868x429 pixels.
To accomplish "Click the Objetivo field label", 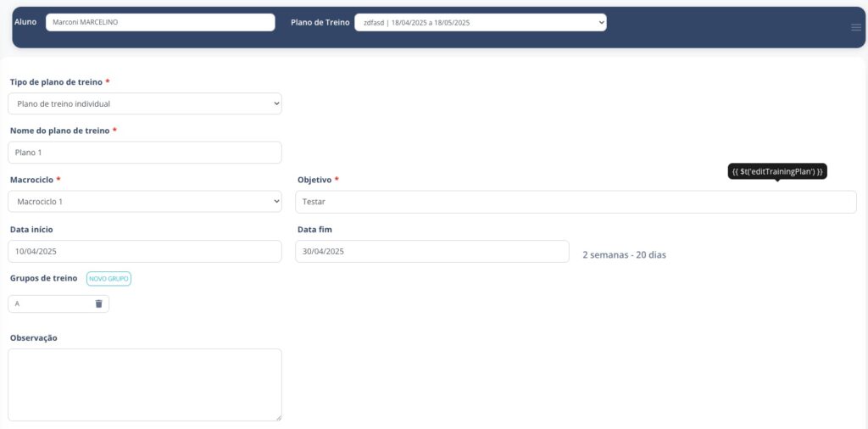I will point(314,180).
